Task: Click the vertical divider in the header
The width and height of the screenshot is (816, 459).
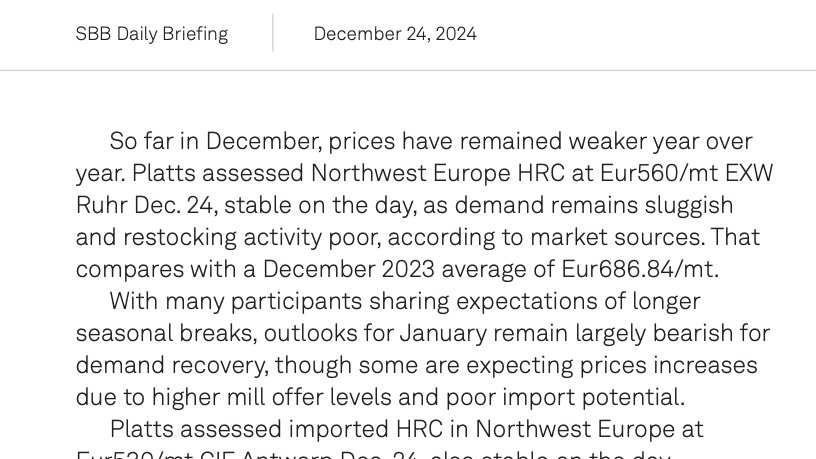Action: (x=273, y=33)
